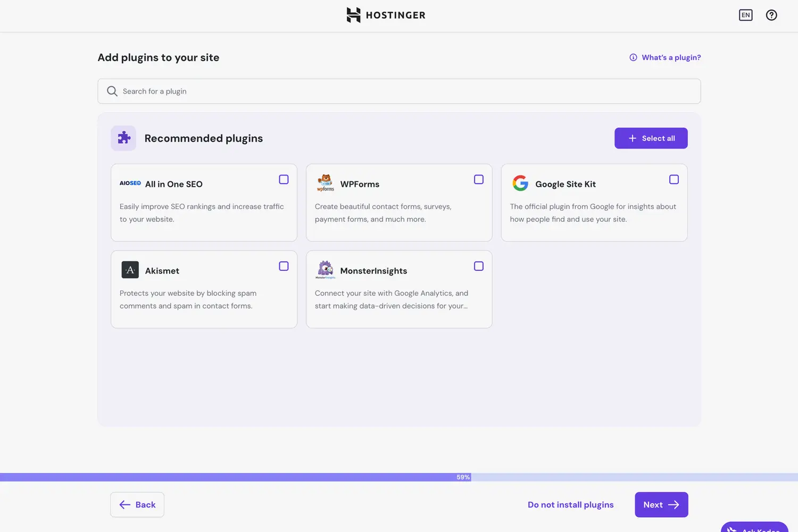Click the 'Easily improve SEO rankings' description
The image size is (798, 532).
[202, 213]
